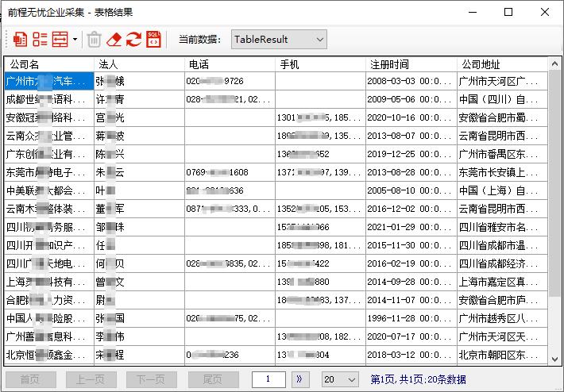Expand the page size dropdown showing 20
The width and height of the screenshot is (564, 392).
[340, 379]
